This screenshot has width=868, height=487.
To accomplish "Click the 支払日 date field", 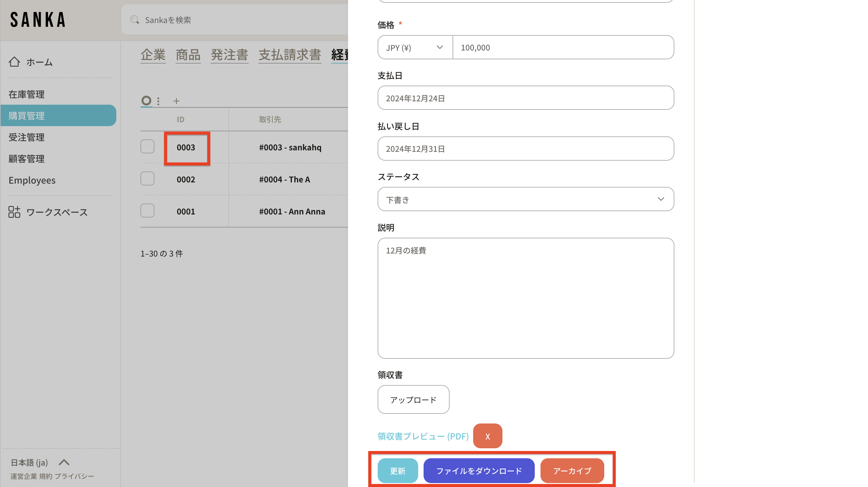I will pos(525,98).
